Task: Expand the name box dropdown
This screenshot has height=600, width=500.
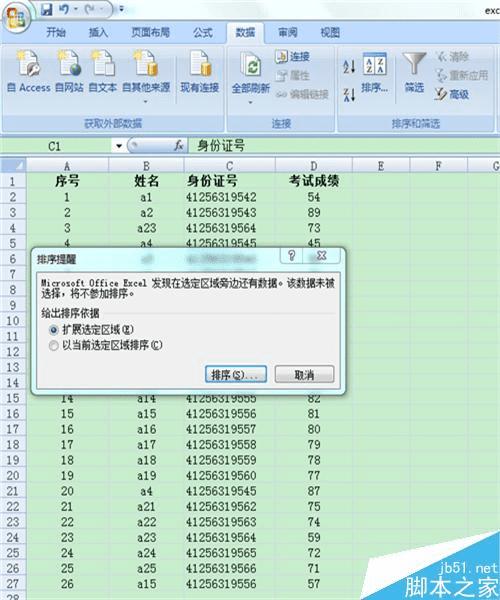Action: click(119, 146)
